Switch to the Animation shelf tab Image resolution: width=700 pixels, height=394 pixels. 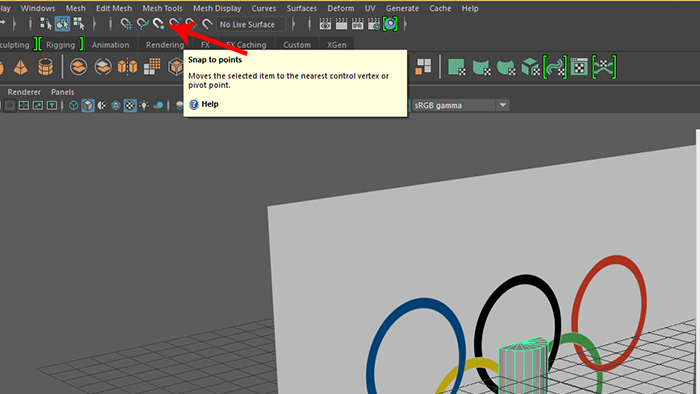point(110,45)
